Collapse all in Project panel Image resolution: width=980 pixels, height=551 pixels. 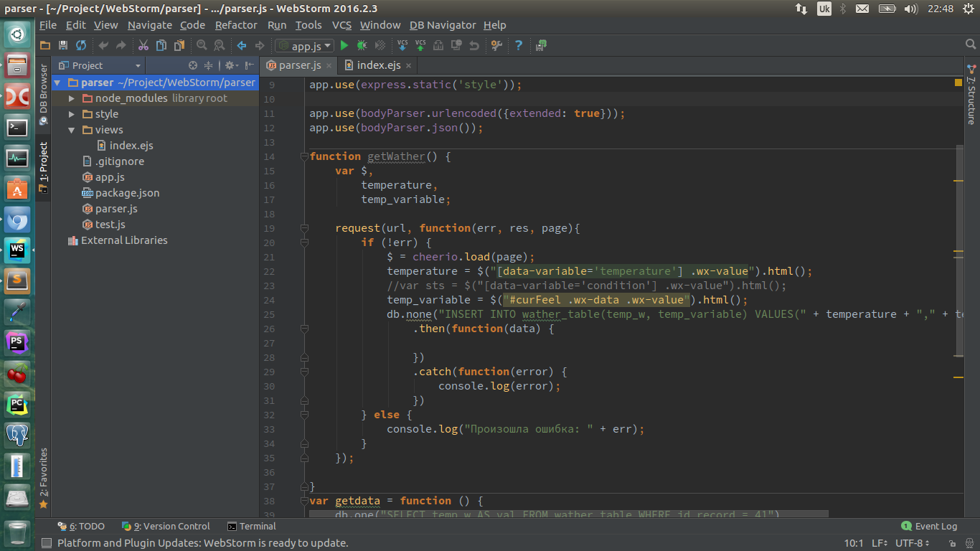coord(209,65)
